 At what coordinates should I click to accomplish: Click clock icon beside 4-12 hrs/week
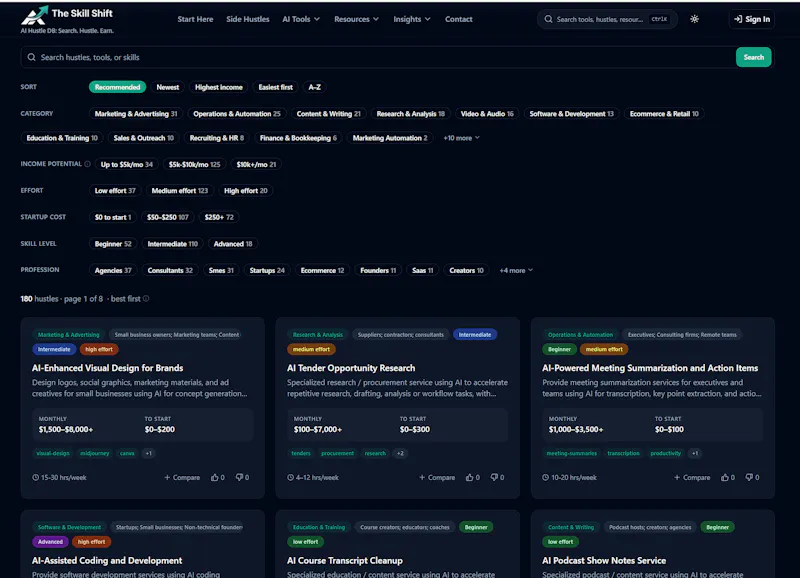[x=290, y=478]
